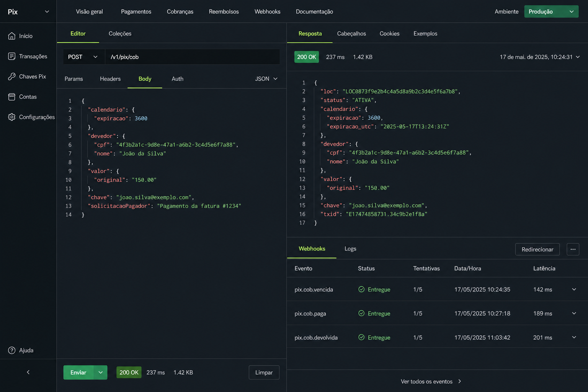Click the pix.cob.vencida Entregue check icon
The height and width of the screenshot is (392, 588).
pyautogui.click(x=361, y=289)
